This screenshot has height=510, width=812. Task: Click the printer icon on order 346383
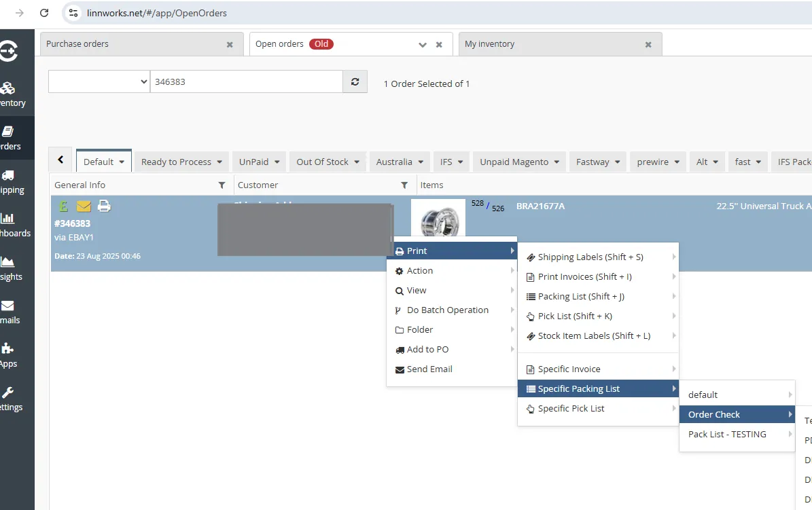104,206
